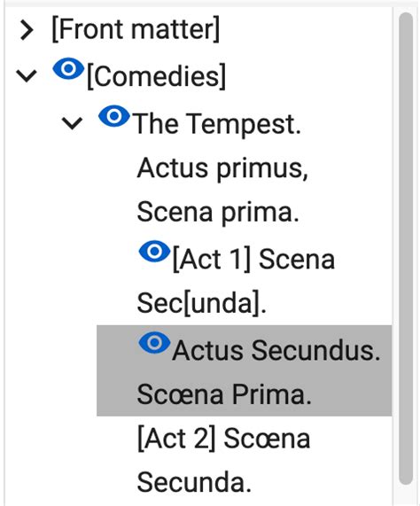Select highlighted 'Actus Secundus.' text
The width and height of the screenshot is (420, 506).
coord(276,350)
